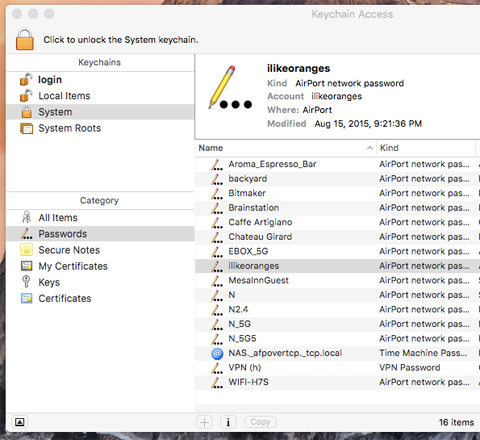The image size is (480, 440).
Task: Show the Secure Notes category
Action: [100, 250]
